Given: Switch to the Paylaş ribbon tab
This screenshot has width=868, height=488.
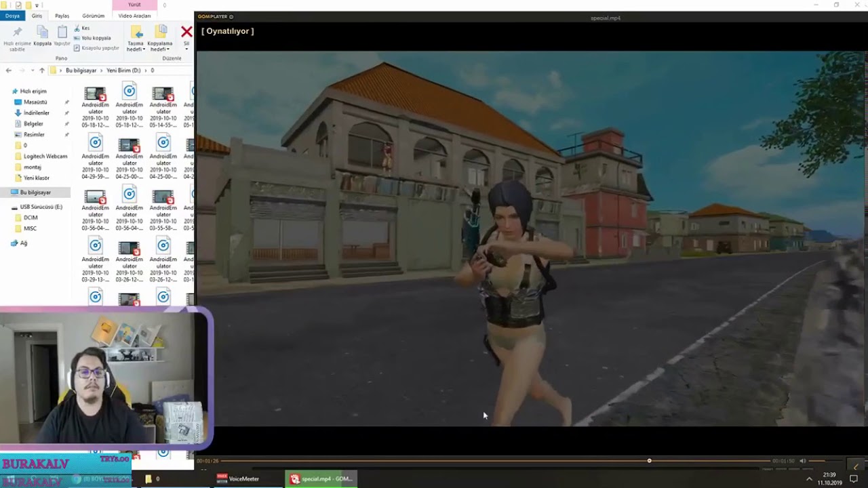Looking at the screenshot, I should (x=62, y=16).
